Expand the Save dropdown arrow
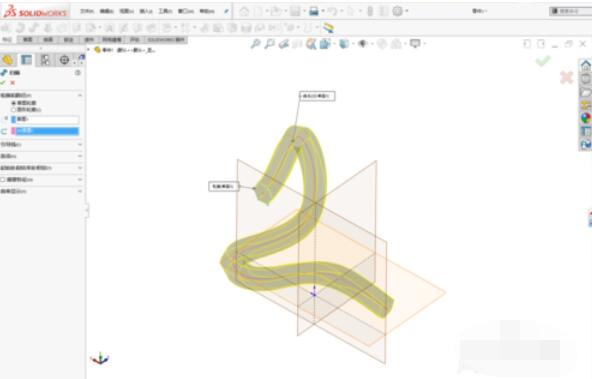The height and width of the screenshot is (379, 592). click(x=304, y=11)
